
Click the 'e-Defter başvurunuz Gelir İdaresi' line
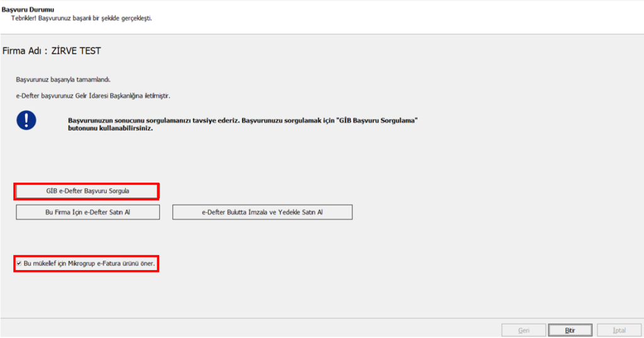(93, 96)
